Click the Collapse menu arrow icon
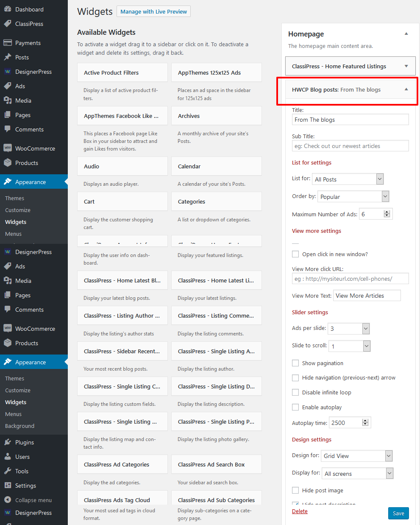This screenshot has width=420, height=525. click(8, 500)
